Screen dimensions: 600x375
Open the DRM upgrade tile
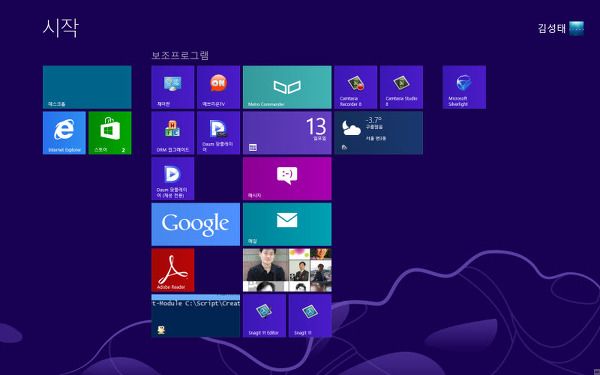pos(173,133)
